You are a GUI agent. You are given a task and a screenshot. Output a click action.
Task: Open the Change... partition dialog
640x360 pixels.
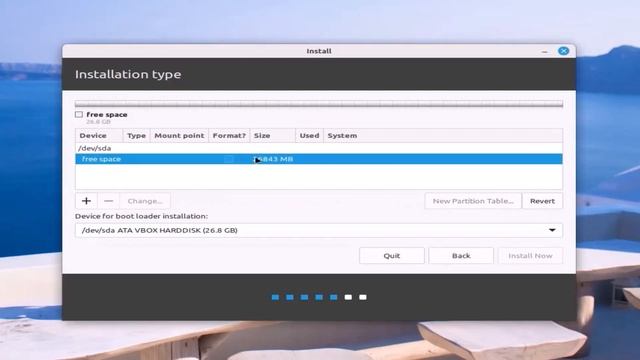145,201
